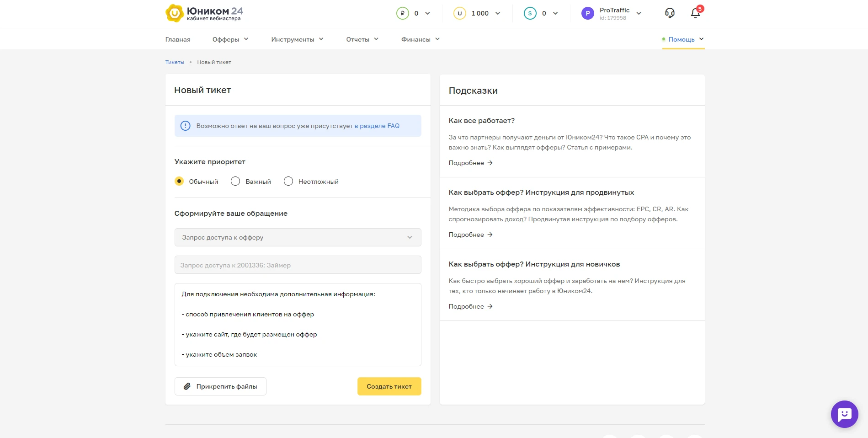The width and height of the screenshot is (868, 438).
Task: Expand the Помощь menu
Action: pyautogui.click(x=683, y=39)
